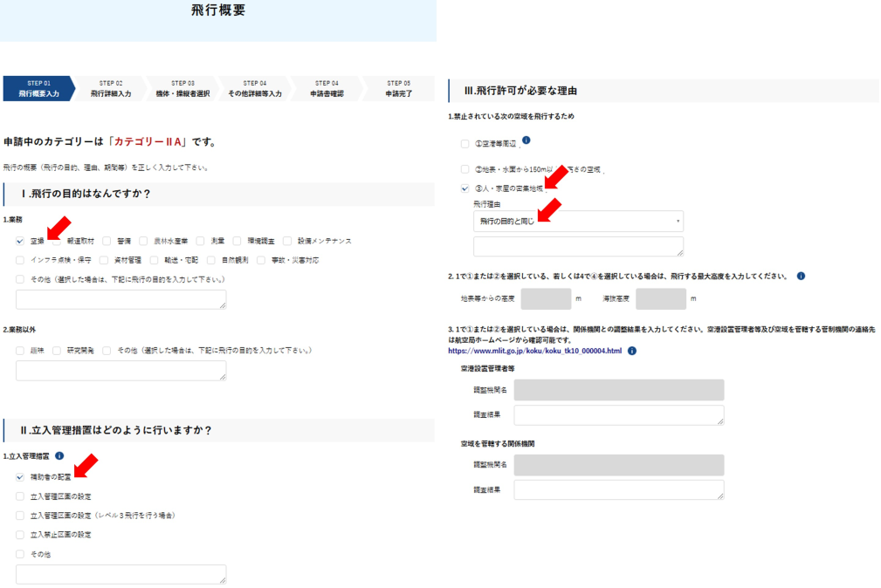The image size is (881, 588).
Task: Click info icon beside 空港等周辺 option
Action: pyautogui.click(x=527, y=140)
